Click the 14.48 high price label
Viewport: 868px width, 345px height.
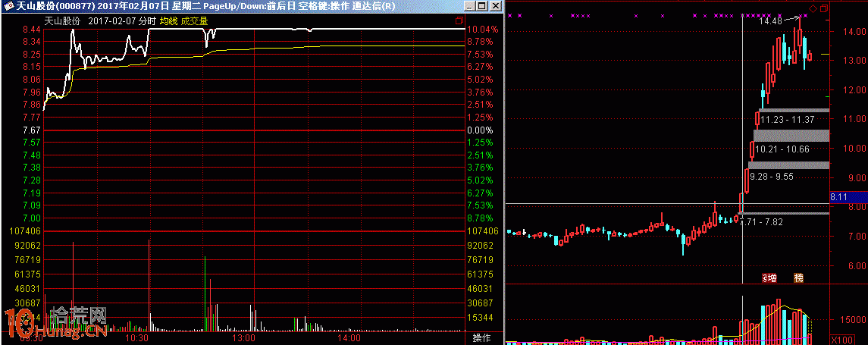point(770,21)
